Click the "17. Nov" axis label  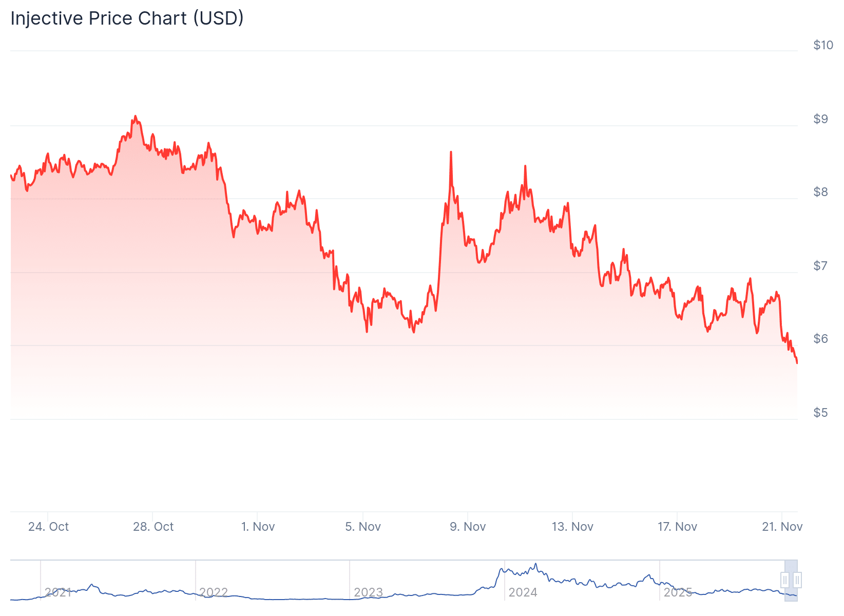(678, 526)
